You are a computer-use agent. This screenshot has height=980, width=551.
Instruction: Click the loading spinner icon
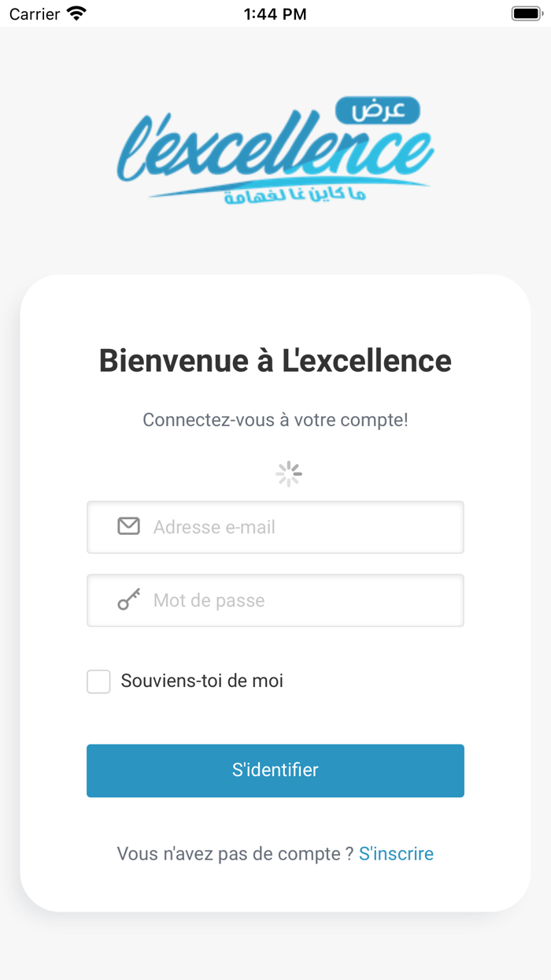pos(288,473)
